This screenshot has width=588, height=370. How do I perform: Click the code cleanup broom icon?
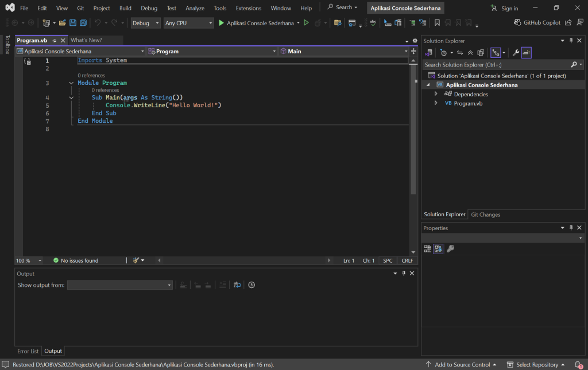[136, 260]
